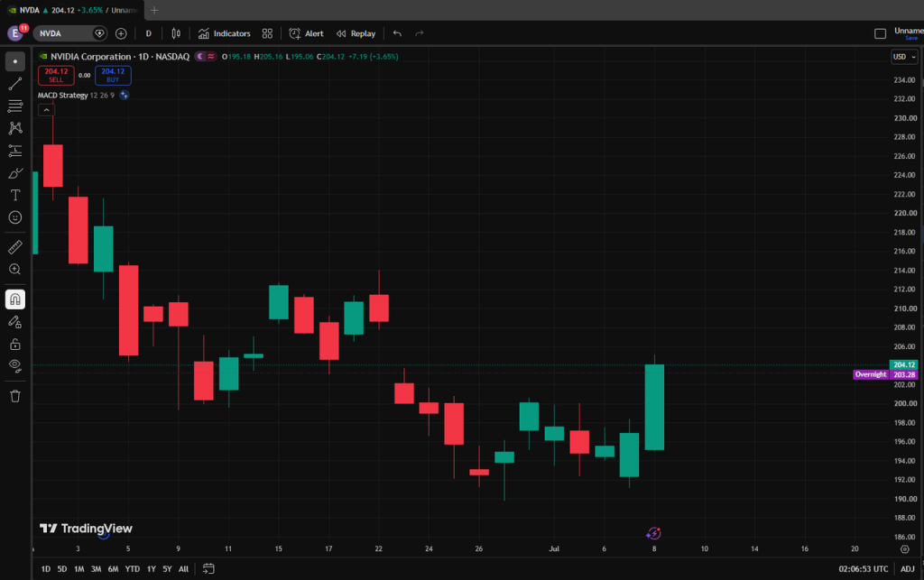Activate the zoom in tool
The image size is (924, 580).
coord(15,269)
